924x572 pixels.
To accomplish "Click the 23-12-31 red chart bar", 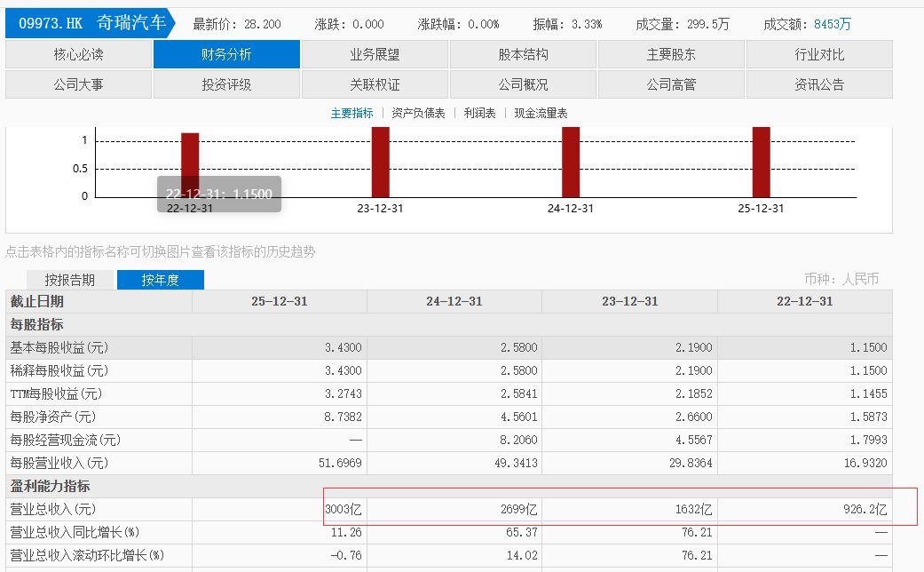I will (380, 162).
